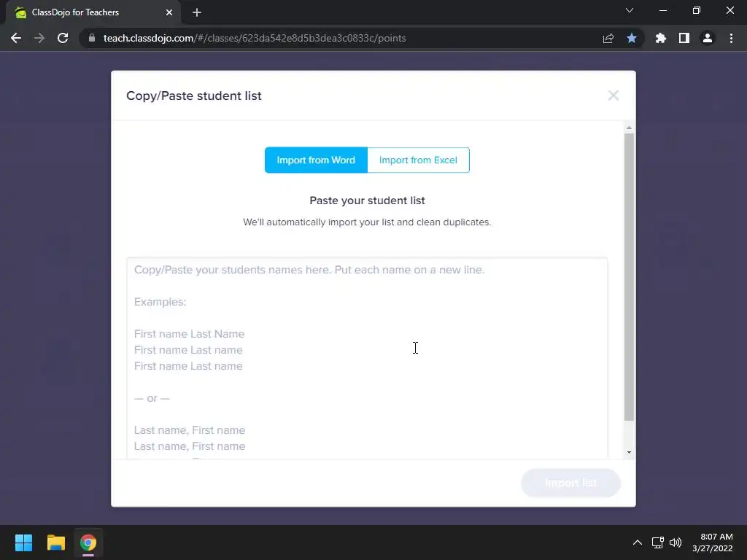
Task: Open the Chrome profile avatar menu
Action: click(x=708, y=38)
